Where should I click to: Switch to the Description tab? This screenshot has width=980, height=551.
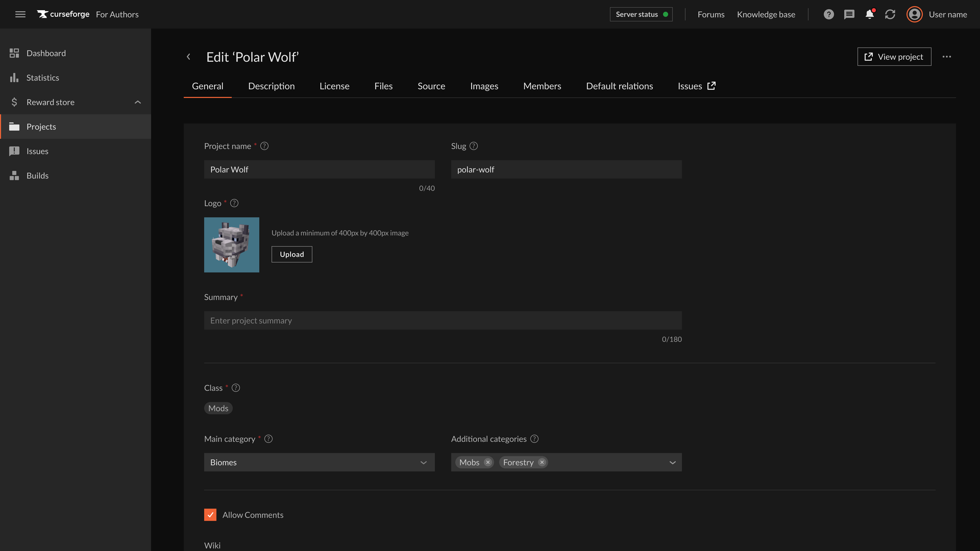pos(271,86)
